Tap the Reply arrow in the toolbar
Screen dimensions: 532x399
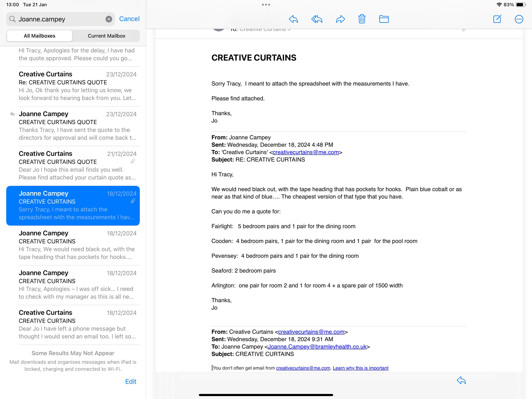click(293, 19)
